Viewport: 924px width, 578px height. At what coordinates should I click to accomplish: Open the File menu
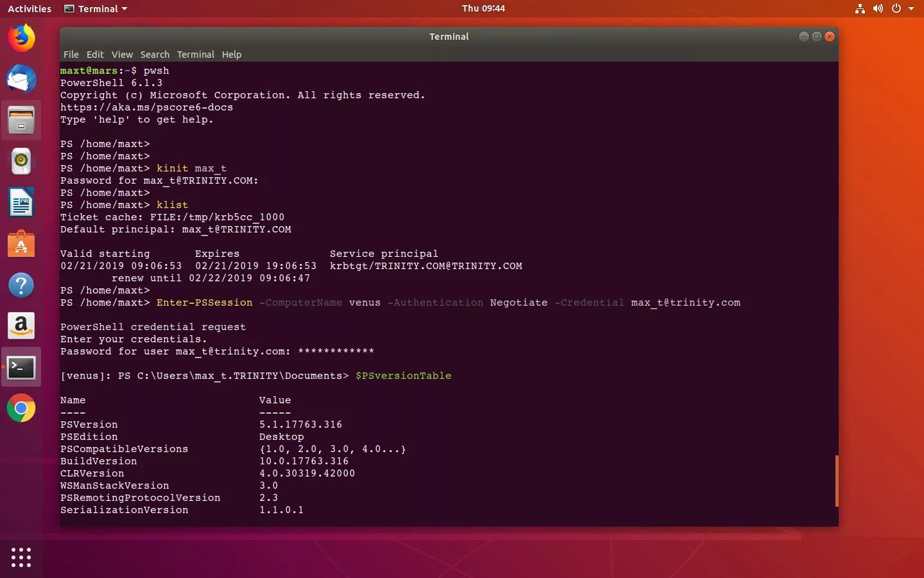pyautogui.click(x=71, y=55)
